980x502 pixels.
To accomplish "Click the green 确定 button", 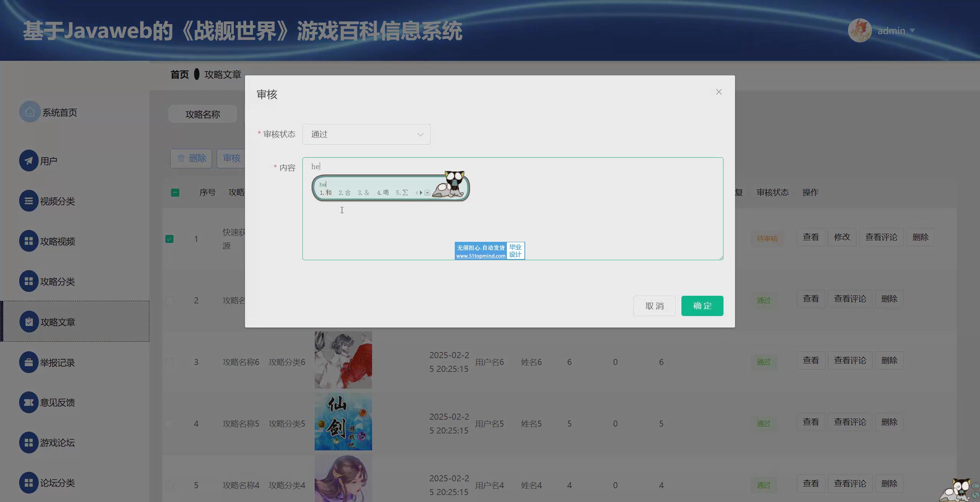I will (702, 306).
